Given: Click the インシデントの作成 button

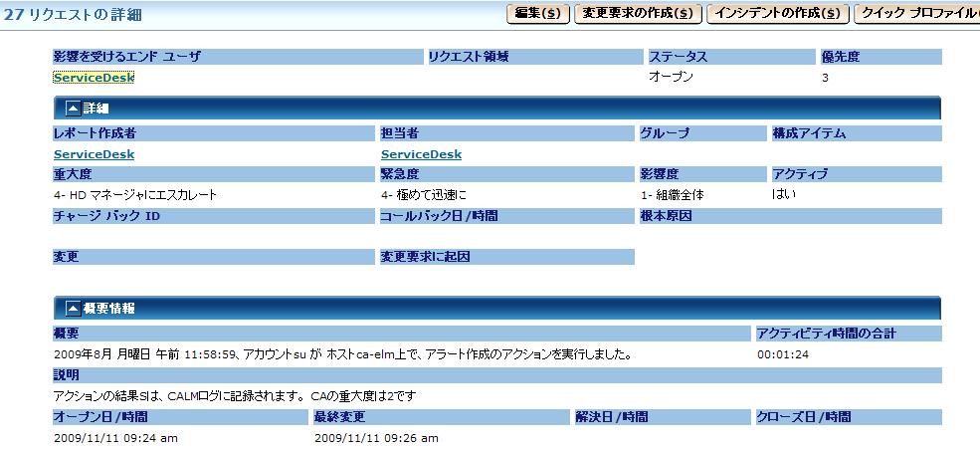Looking at the screenshot, I should tap(777, 14).
